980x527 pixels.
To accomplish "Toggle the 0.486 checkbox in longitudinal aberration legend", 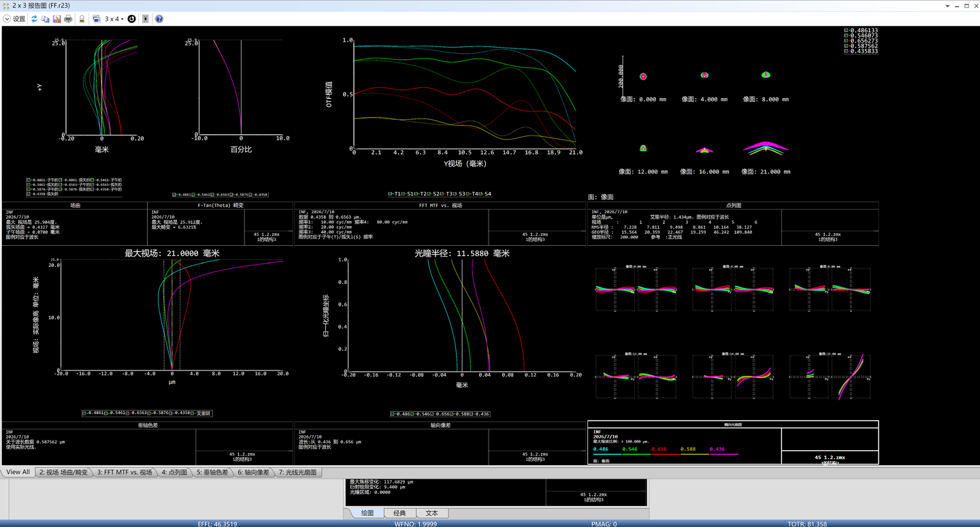I will [393, 414].
